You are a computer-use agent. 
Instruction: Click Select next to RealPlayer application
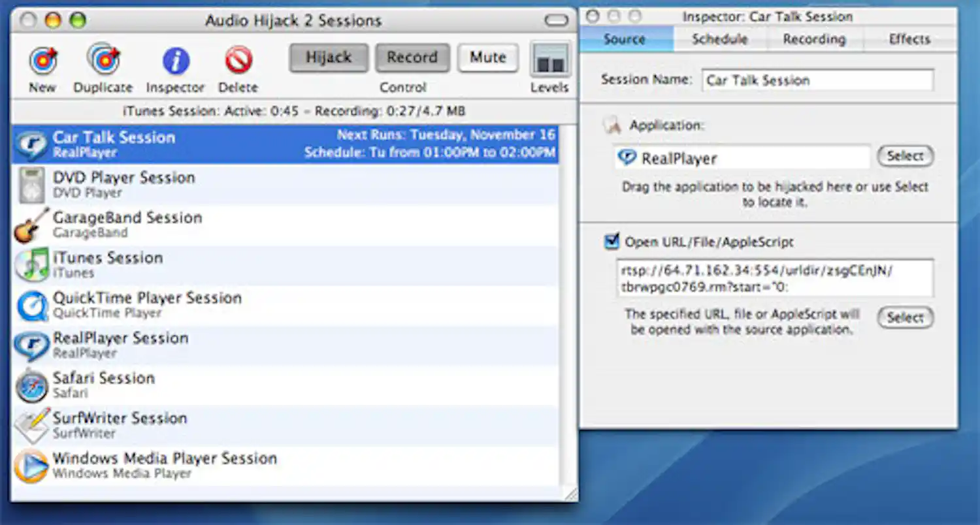coord(905,157)
